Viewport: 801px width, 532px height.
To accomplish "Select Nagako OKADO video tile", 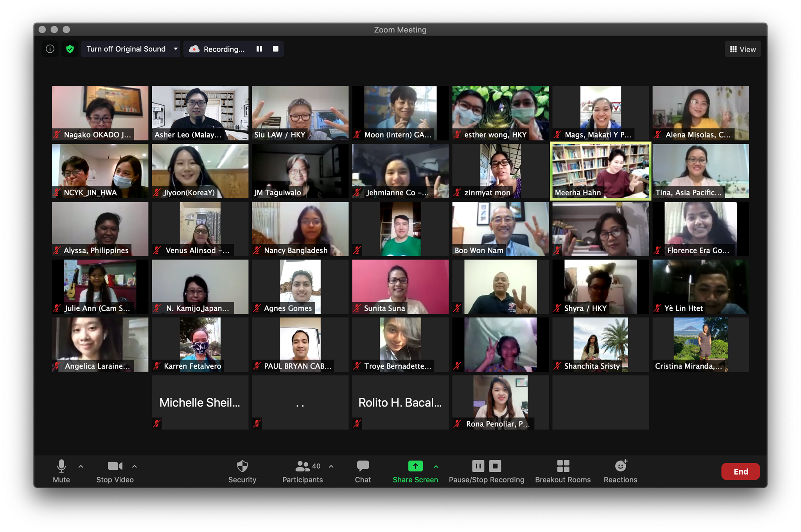I will 100,113.
